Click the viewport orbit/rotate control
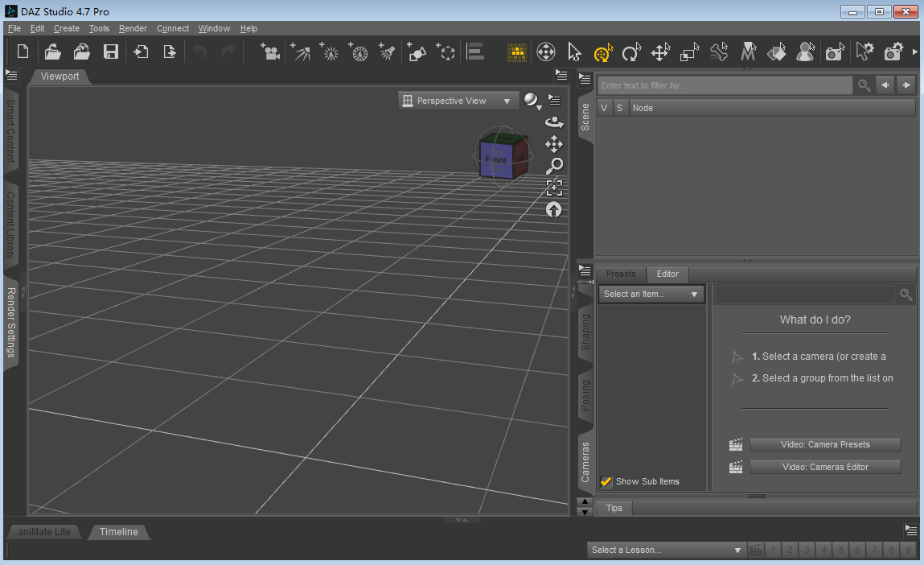 554,122
